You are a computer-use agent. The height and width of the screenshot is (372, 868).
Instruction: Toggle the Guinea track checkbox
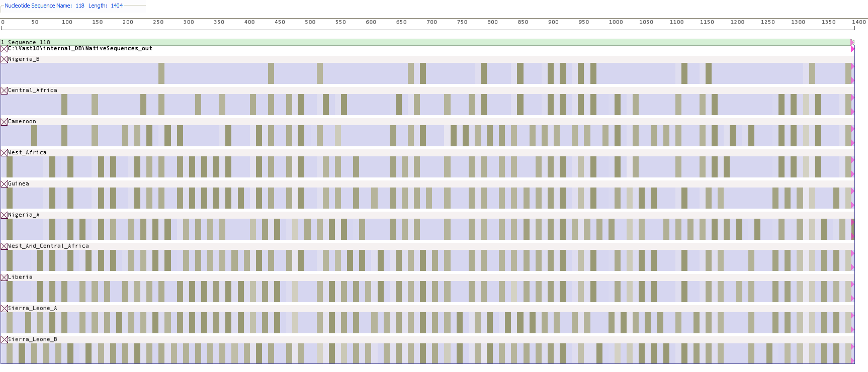pos(4,184)
